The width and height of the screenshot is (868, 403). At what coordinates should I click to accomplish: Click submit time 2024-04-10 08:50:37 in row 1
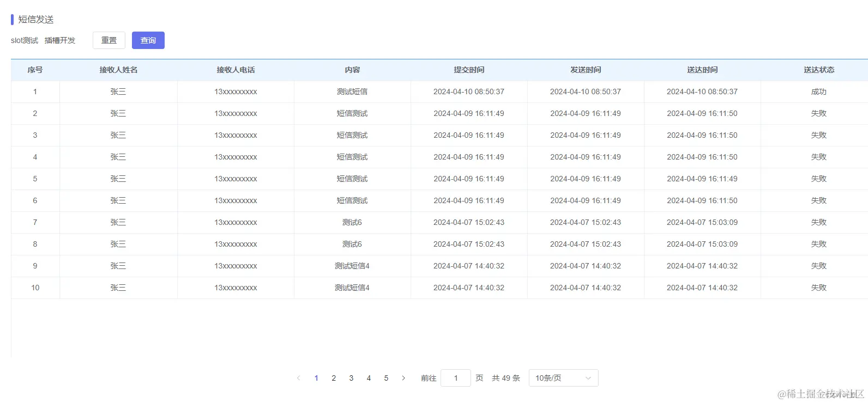coord(469,91)
